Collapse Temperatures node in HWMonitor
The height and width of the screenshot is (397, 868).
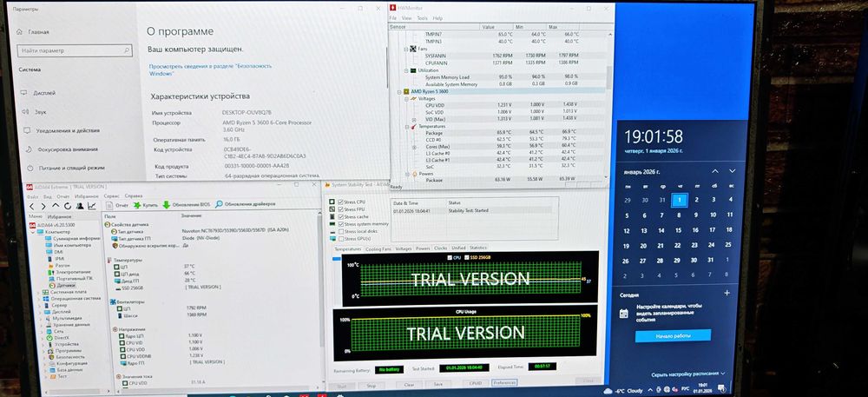point(405,126)
